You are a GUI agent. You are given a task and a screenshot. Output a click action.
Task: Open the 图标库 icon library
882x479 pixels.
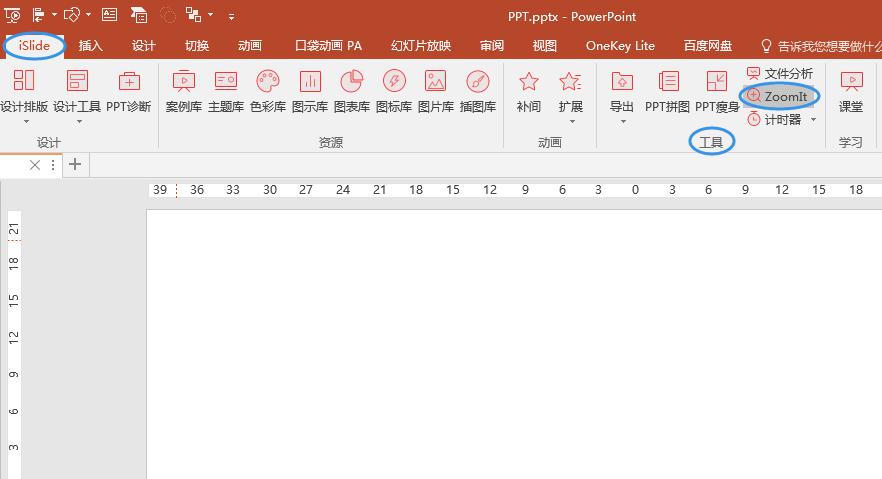(x=394, y=90)
